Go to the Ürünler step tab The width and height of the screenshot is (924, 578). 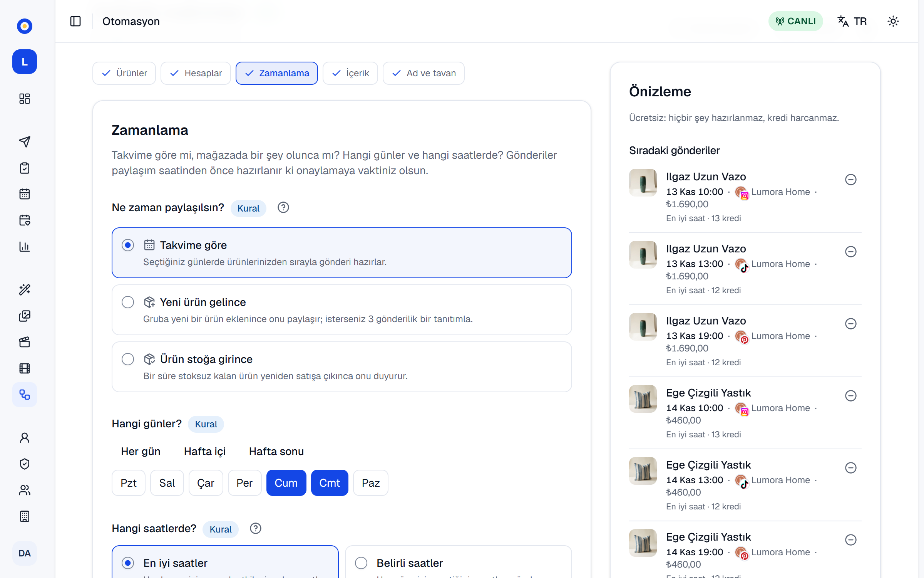tap(124, 73)
